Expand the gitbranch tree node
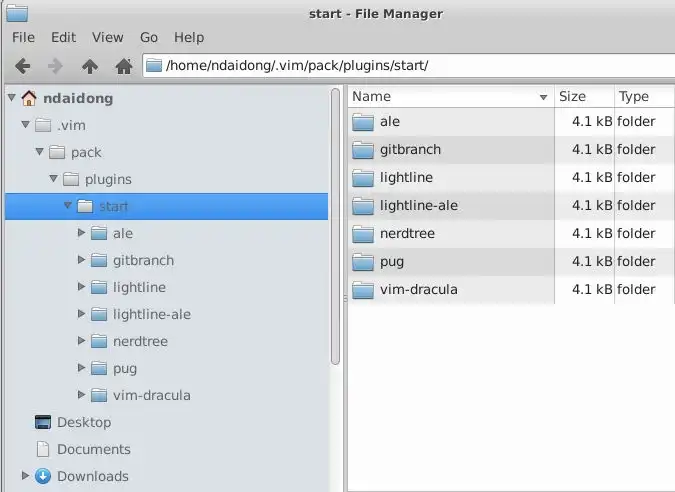675x492 pixels. (82, 260)
